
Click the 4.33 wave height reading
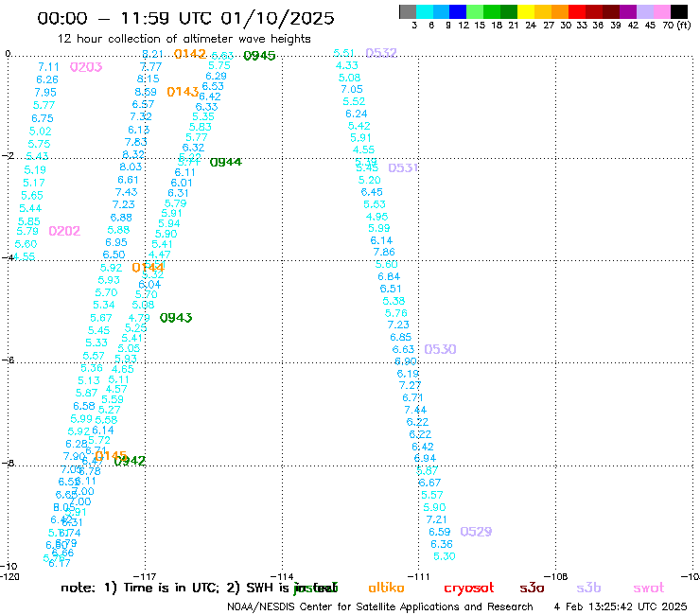[x=347, y=65]
